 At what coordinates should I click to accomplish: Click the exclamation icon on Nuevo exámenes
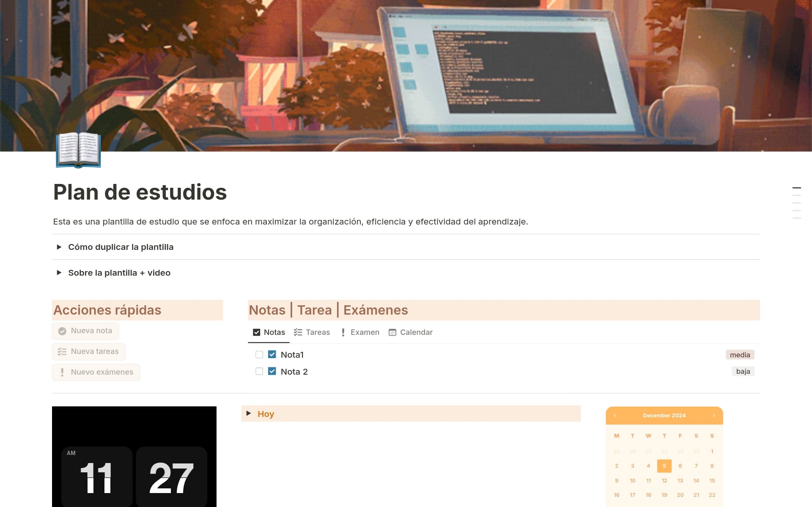(x=62, y=372)
